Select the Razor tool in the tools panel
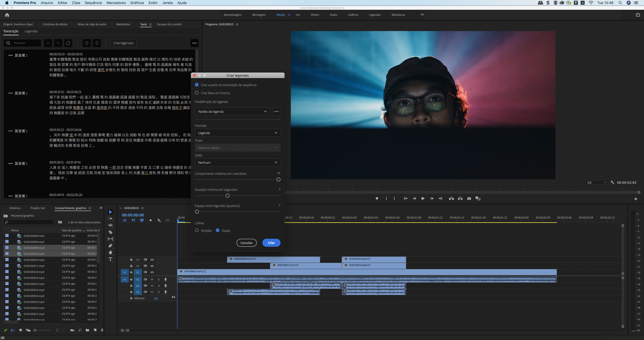644x340 pixels. tap(110, 232)
